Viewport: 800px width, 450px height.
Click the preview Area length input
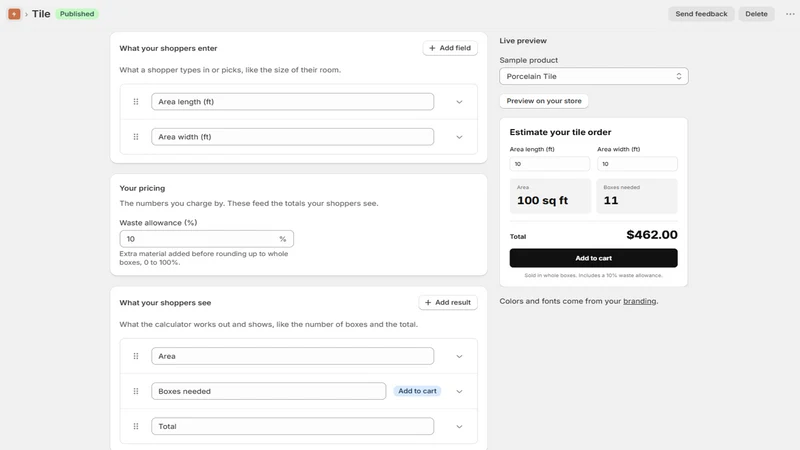549,164
